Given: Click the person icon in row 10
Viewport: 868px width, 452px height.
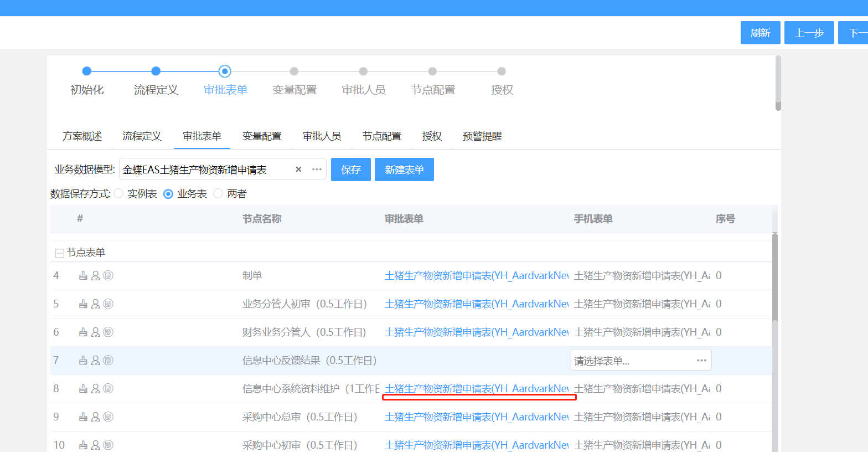Looking at the screenshot, I should point(96,445).
